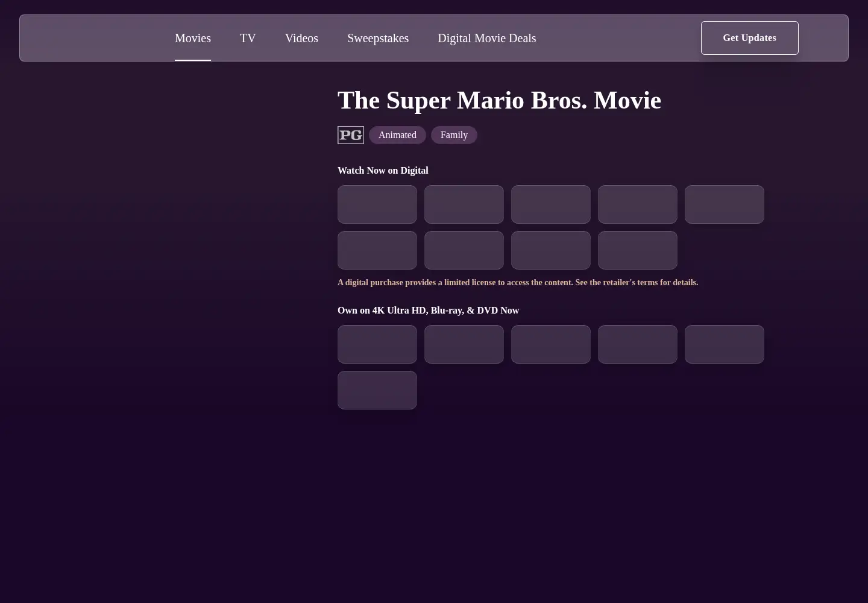Switch to the Videos tab
Screen dimensions: 868x603
301,38
